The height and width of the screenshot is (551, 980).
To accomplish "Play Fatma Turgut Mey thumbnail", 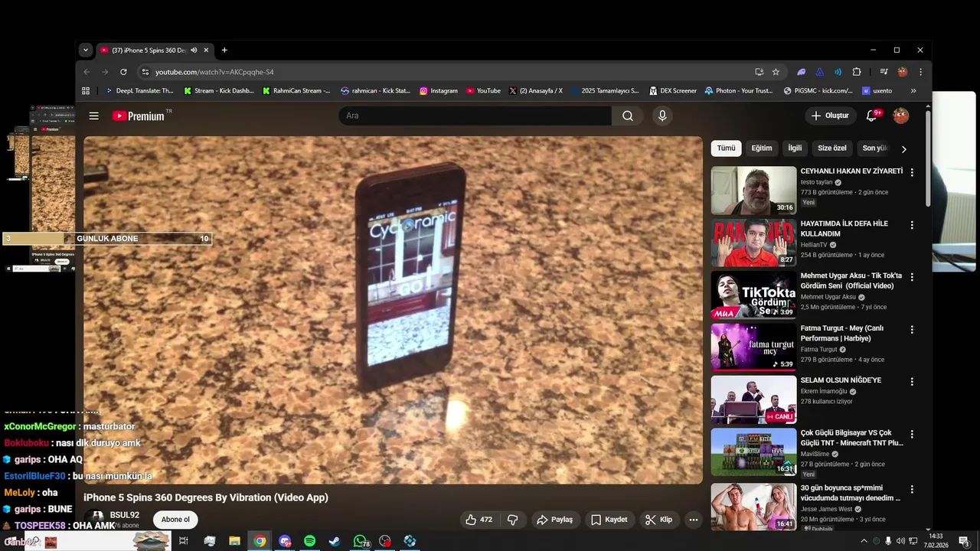I will pyautogui.click(x=753, y=347).
